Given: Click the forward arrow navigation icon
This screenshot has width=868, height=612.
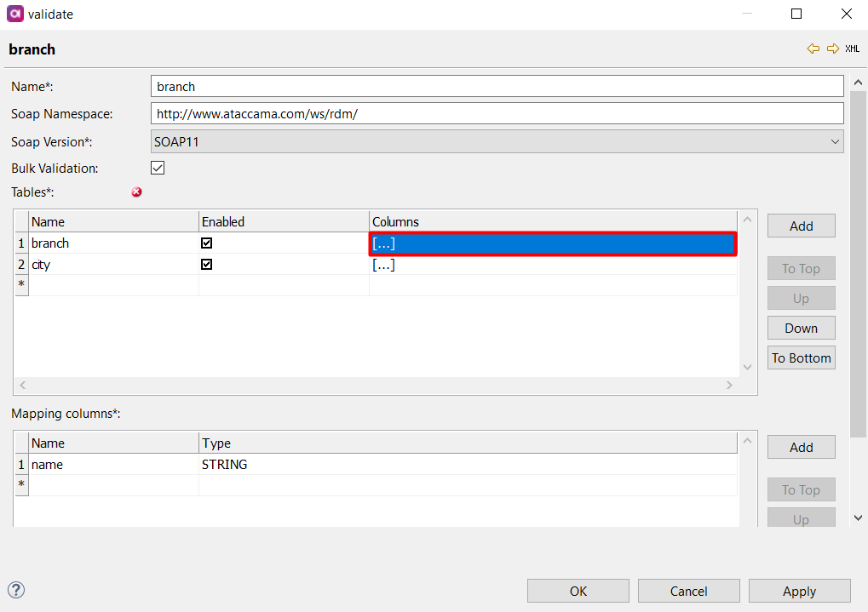Looking at the screenshot, I should point(832,49).
